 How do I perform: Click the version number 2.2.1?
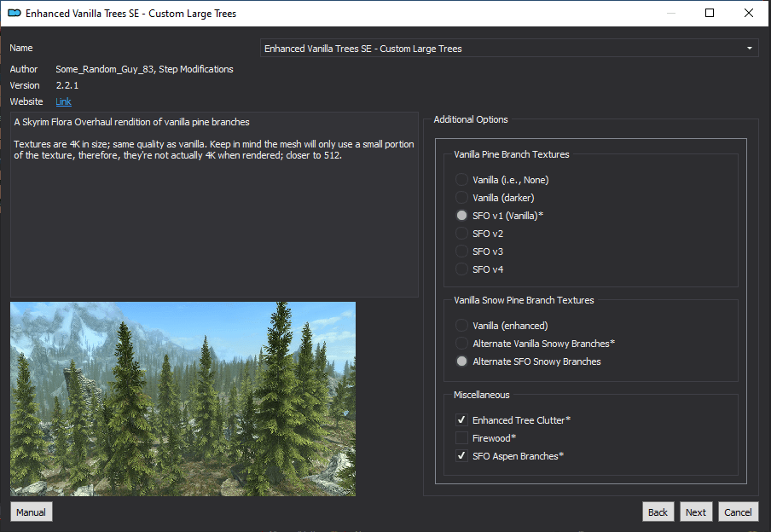click(x=67, y=85)
